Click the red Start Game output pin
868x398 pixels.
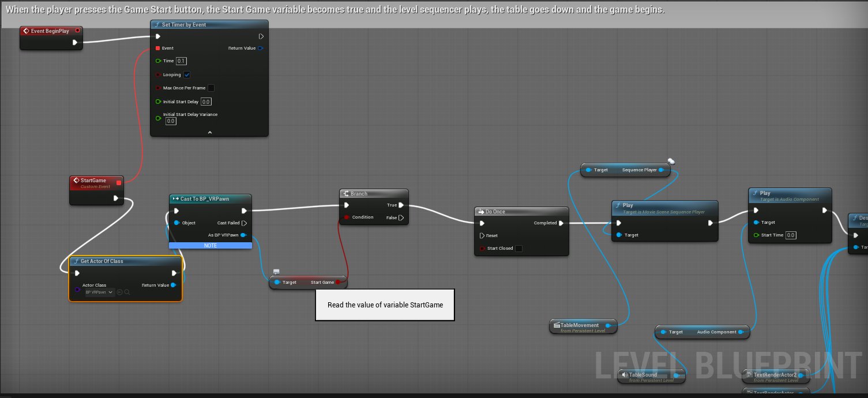(339, 282)
